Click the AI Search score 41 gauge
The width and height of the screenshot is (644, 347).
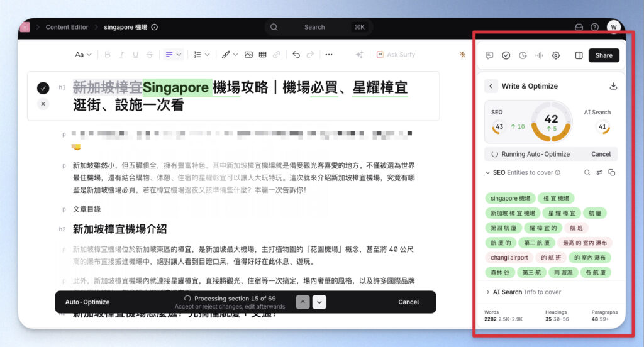[602, 127]
